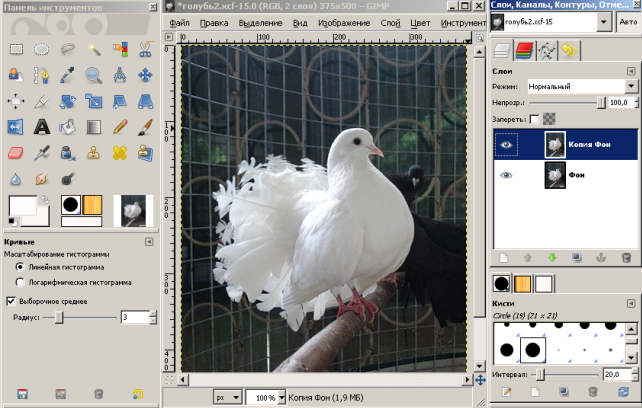
Task: Open the Файл menu
Action: pos(179,23)
